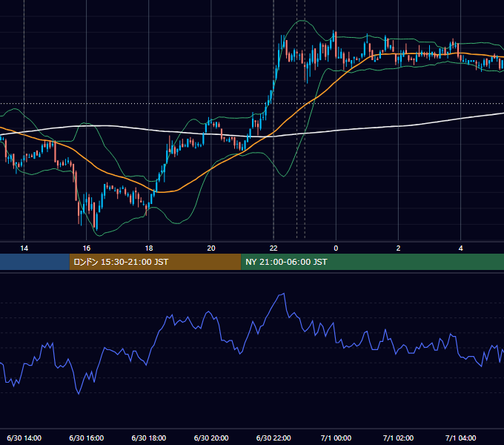
Task: Click the hour 4 axis tick label
Action: 460,248
